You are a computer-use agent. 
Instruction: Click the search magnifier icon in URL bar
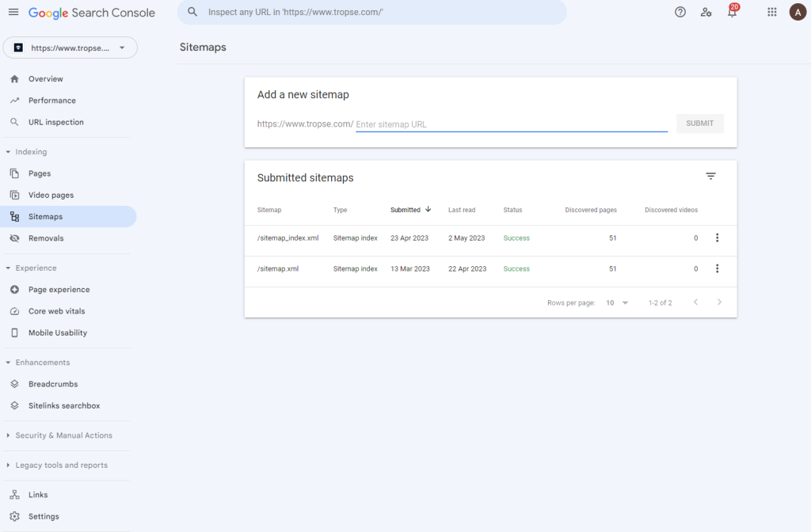(x=192, y=12)
